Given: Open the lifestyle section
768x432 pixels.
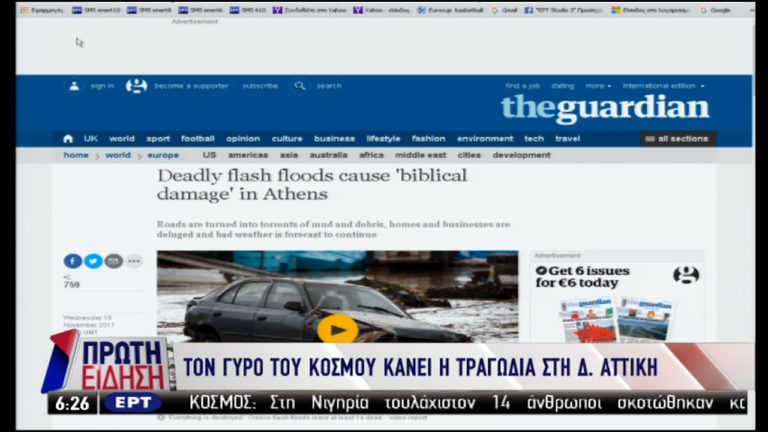Looking at the screenshot, I should pyautogui.click(x=383, y=139).
